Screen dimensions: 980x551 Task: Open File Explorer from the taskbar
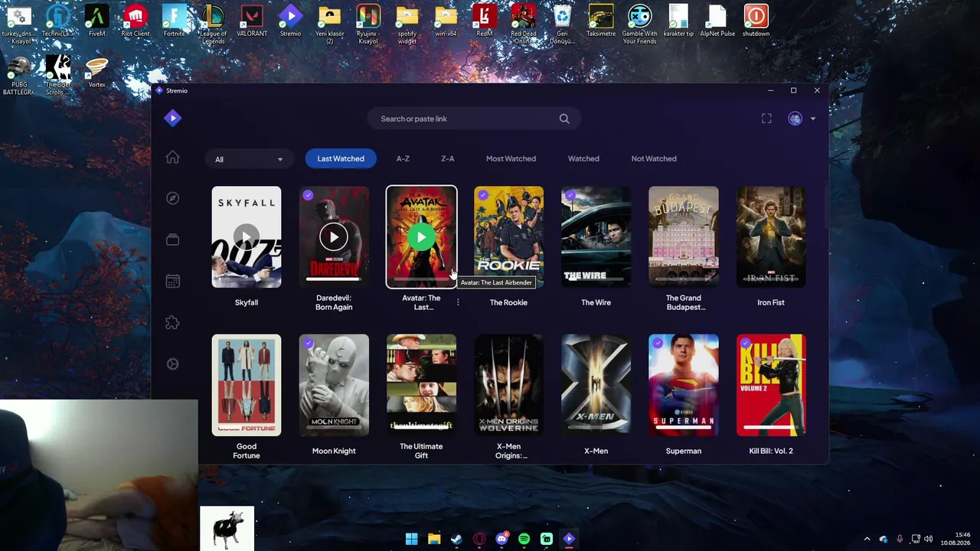pos(434,539)
